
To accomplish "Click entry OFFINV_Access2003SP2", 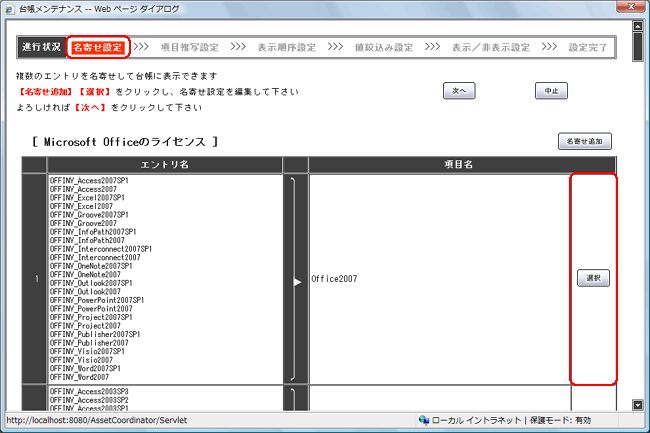I will tap(89, 400).
